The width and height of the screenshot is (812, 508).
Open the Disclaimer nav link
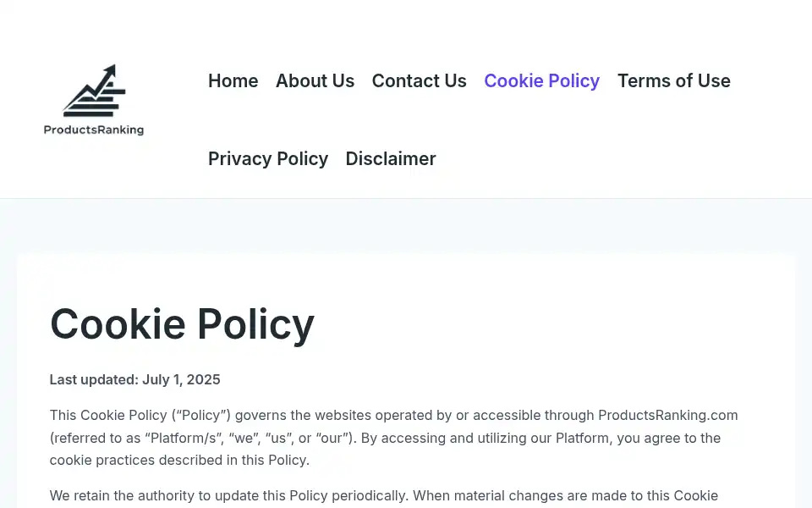coord(391,158)
